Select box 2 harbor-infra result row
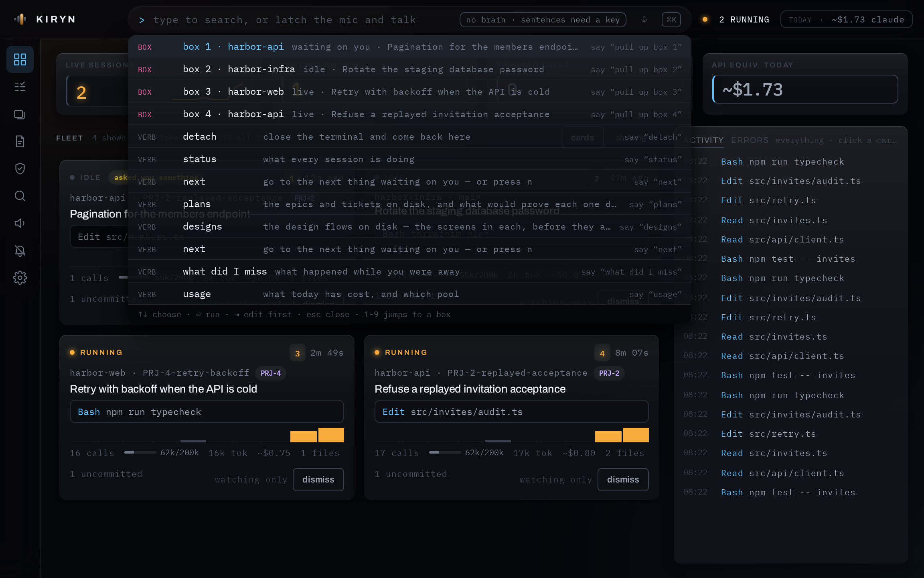 [x=409, y=69]
